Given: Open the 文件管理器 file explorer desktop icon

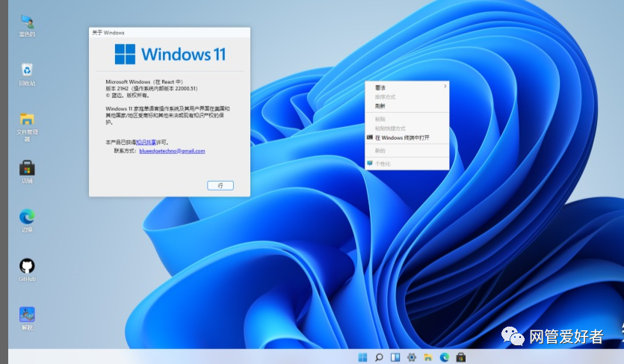Looking at the screenshot, I should (x=27, y=120).
